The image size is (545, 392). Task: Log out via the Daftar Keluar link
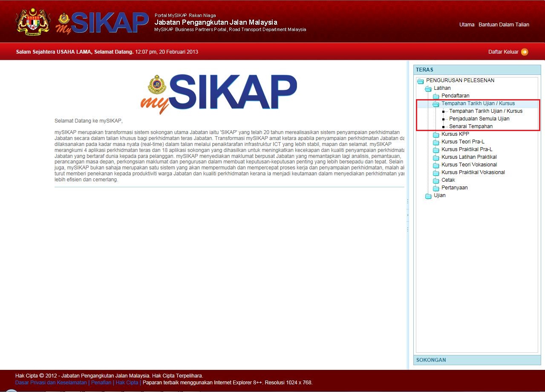(503, 52)
